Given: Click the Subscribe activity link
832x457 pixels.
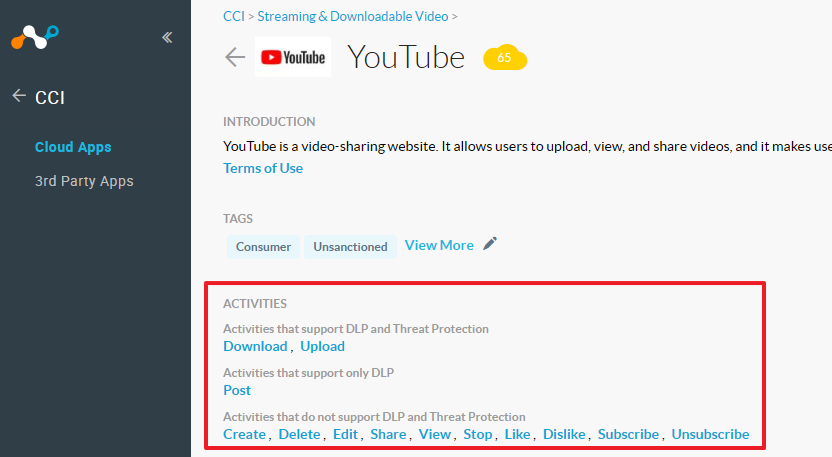Looking at the screenshot, I should (x=628, y=434).
